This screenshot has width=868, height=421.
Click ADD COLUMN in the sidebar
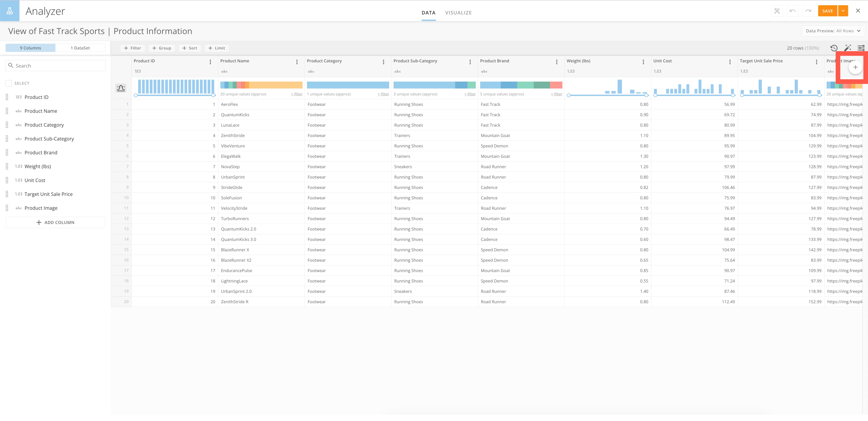(x=55, y=222)
